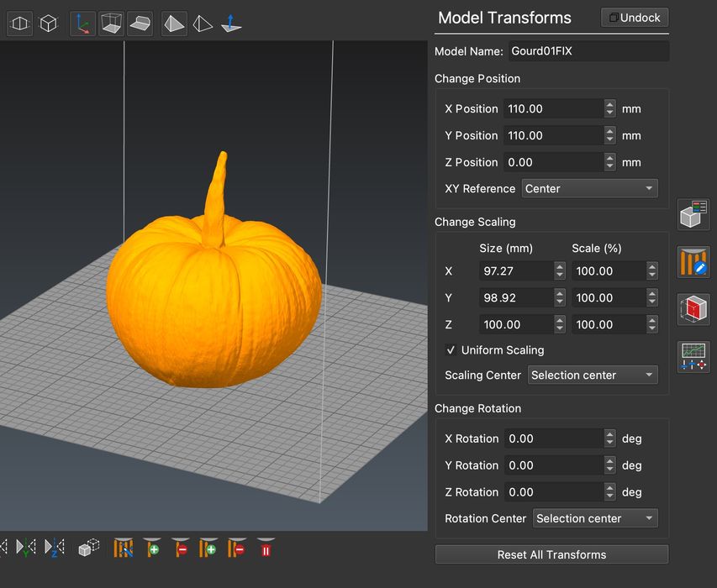Toggle the surface normals display icon

231,24
